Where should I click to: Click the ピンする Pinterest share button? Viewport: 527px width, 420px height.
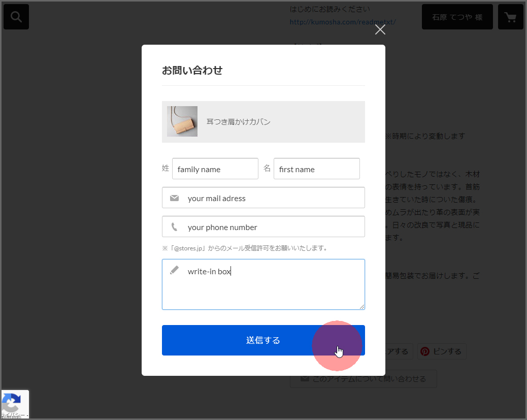click(441, 351)
